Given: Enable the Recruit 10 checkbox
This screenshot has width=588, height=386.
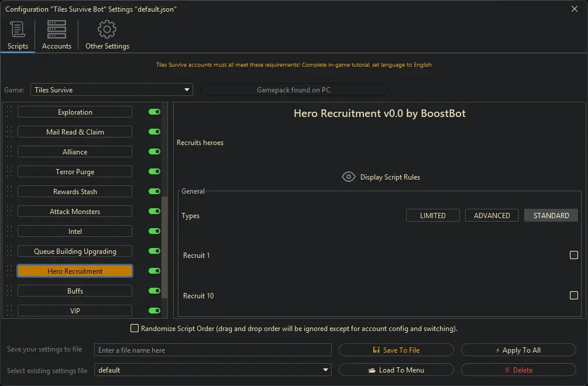Looking at the screenshot, I should click(573, 295).
